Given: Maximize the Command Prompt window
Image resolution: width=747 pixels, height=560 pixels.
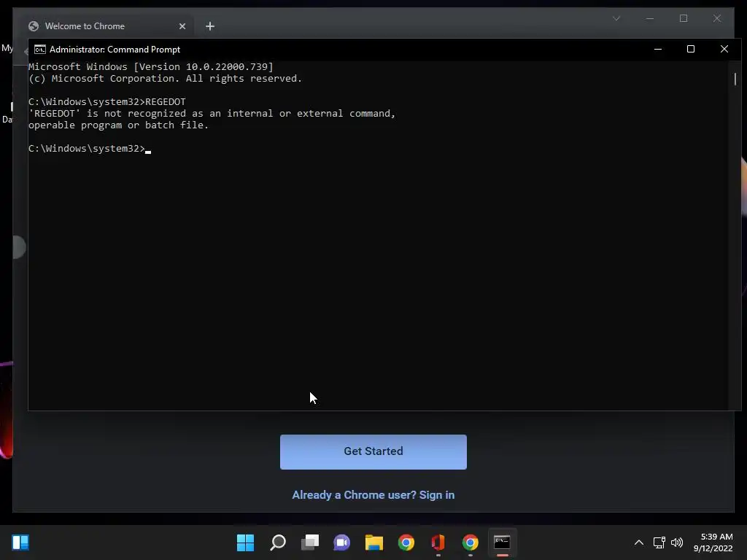Looking at the screenshot, I should [691, 49].
